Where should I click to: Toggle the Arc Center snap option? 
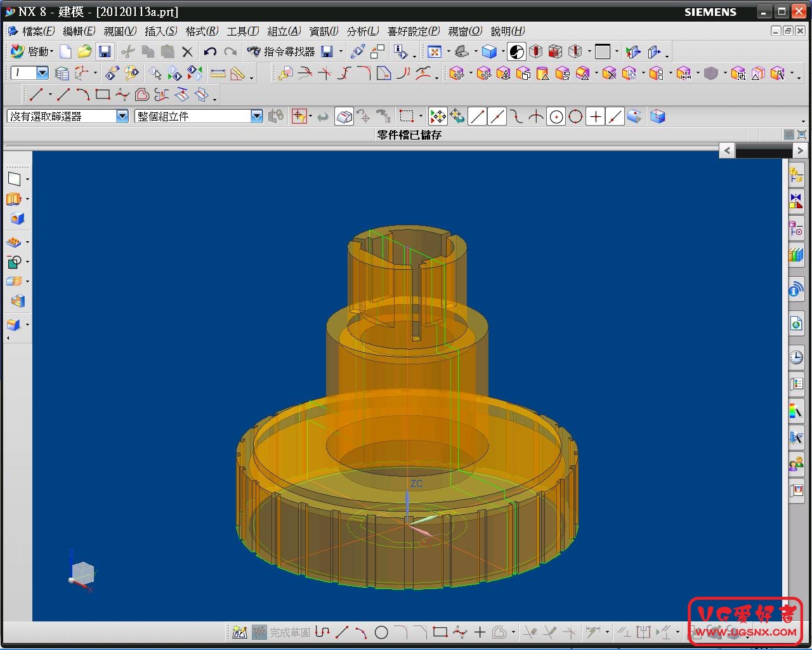pyautogui.click(x=556, y=116)
